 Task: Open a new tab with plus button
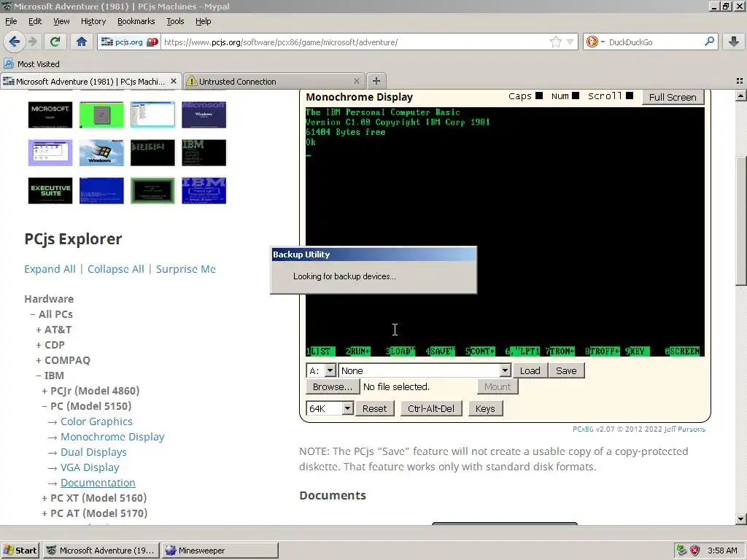pos(376,81)
